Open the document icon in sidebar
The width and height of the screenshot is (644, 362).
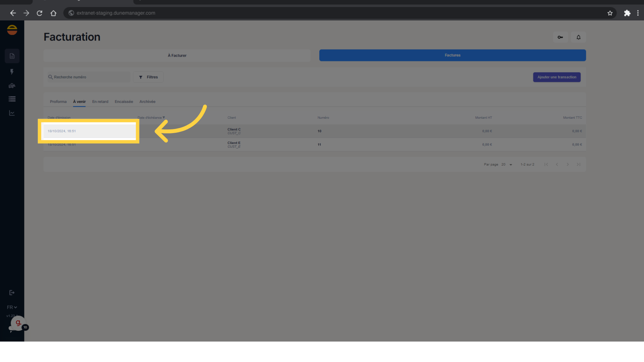coord(12,56)
